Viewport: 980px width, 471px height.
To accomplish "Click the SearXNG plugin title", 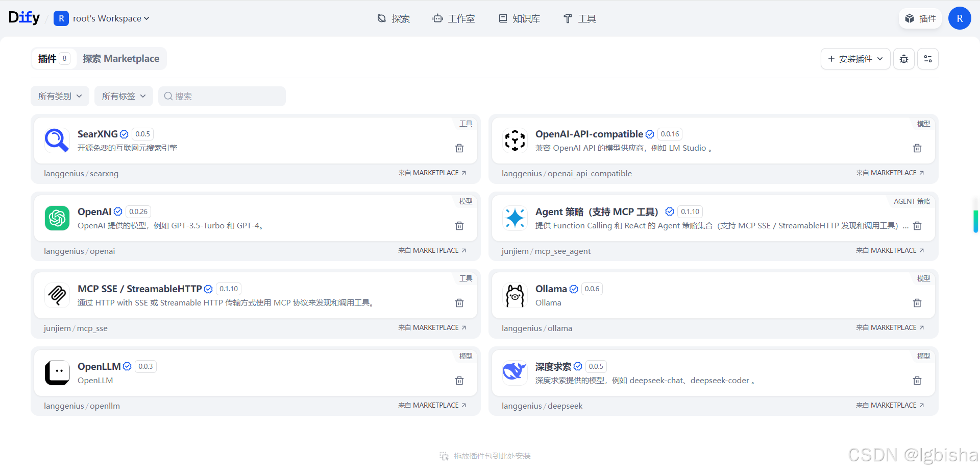I will point(97,134).
